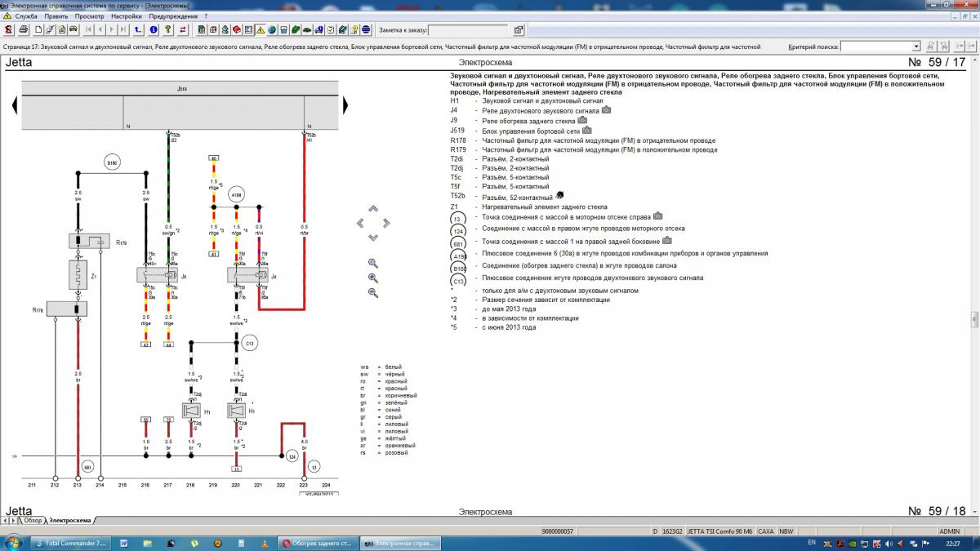Click the Заметка к заказу input field

pyautogui.click(x=466, y=30)
